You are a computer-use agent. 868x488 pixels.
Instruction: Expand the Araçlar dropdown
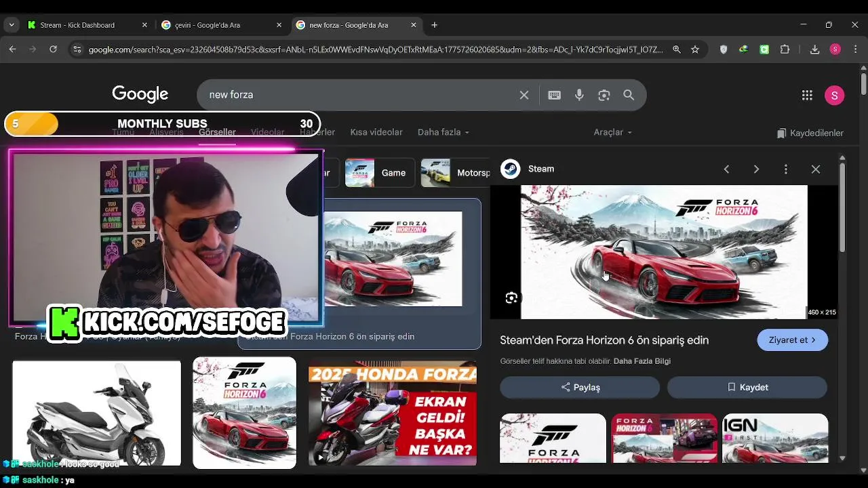613,132
